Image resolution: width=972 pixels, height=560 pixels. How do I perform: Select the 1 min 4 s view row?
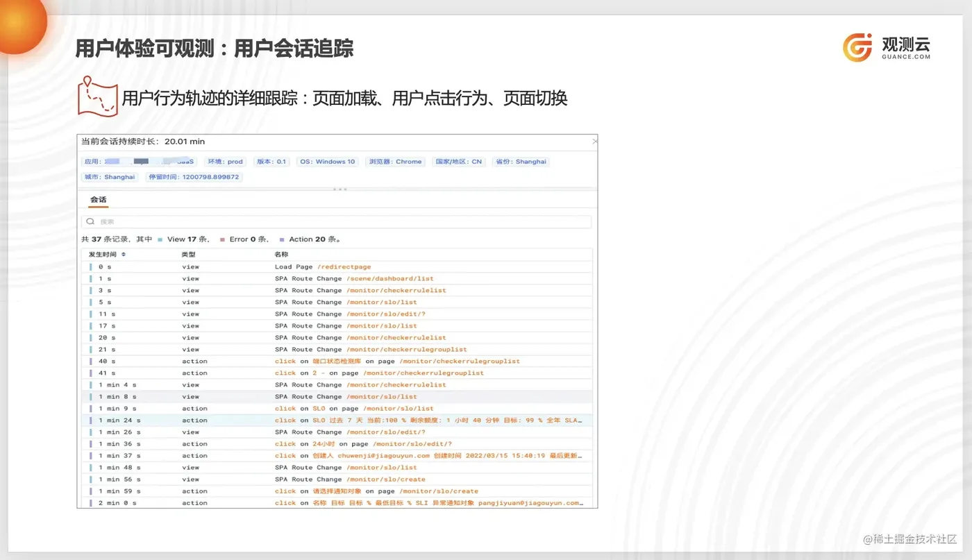coord(338,384)
